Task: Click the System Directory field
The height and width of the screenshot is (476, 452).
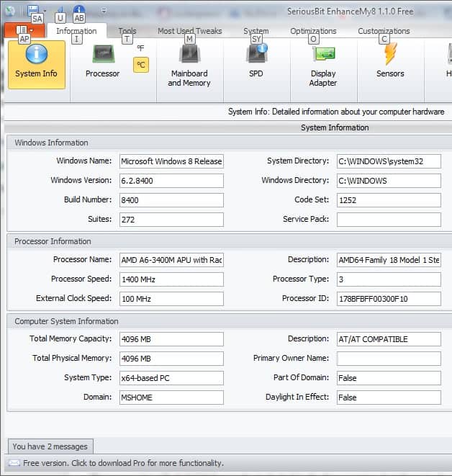Action: pos(389,161)
